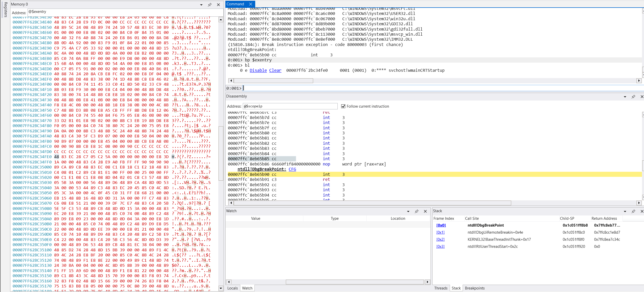Click Memory panel scroll up arrow
This screenshot has width=644, height=292.
click(x=221, y=20)
